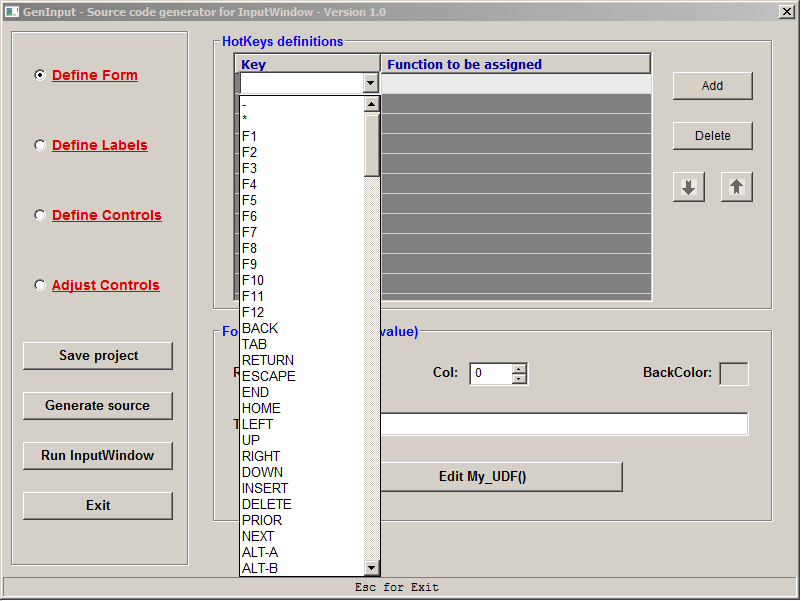The width and height of the screenshot is (801, 601).
Task: Click the Generate source button
Action: (x=98, y=406)
